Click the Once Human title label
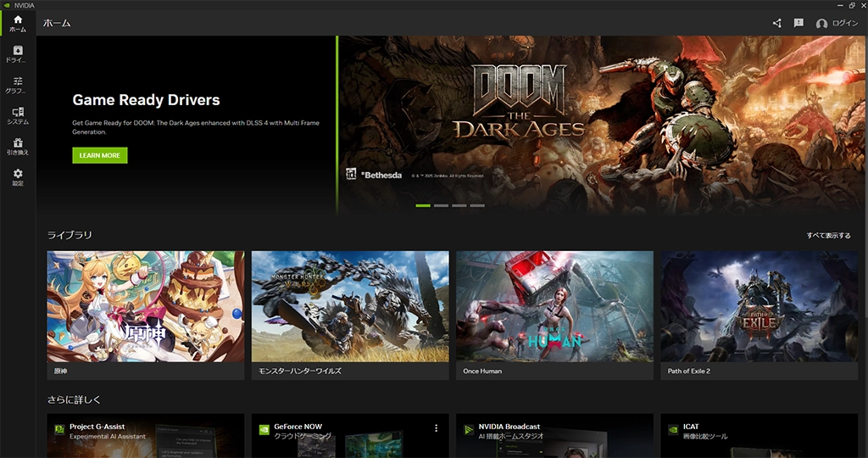Viewport: 868px width, 458px height. 482,371
